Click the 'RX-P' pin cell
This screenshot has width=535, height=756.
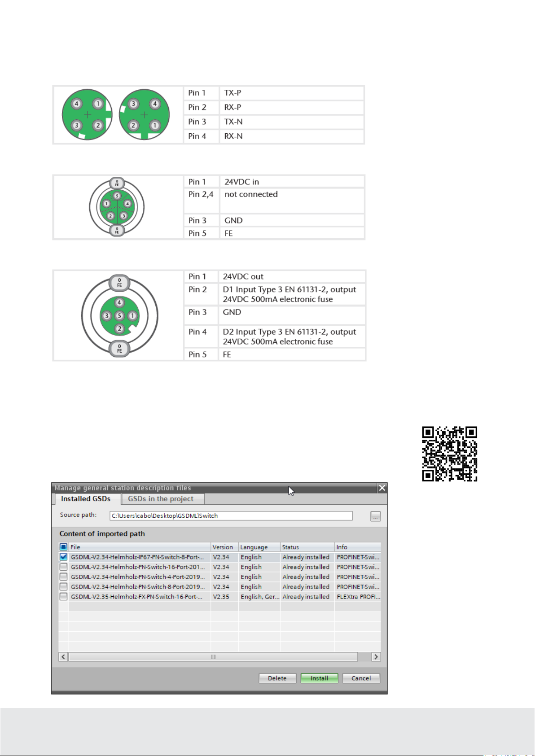[x=291, y=107]
